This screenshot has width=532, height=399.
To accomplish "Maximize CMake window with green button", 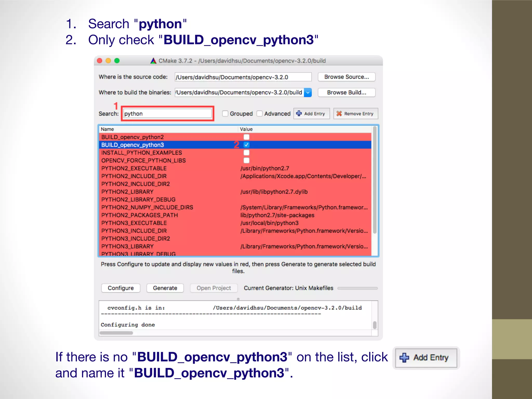I will pos(117,61).
